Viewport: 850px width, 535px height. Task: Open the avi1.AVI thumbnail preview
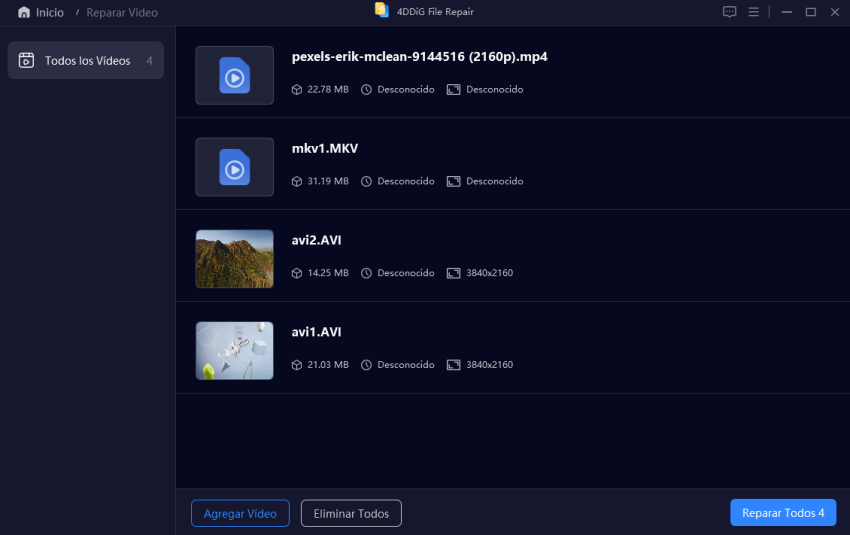click(x=235, y=351)
